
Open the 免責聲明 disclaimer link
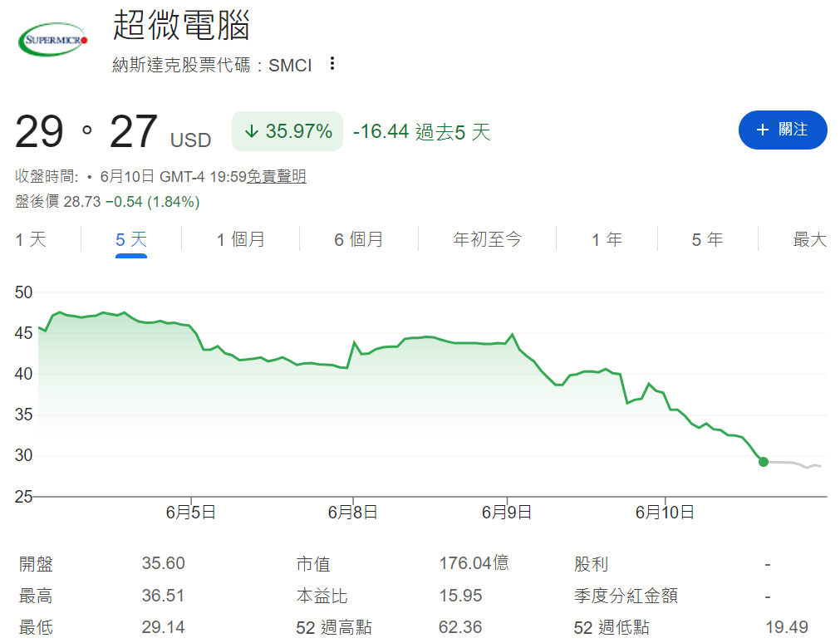[277, 176]
